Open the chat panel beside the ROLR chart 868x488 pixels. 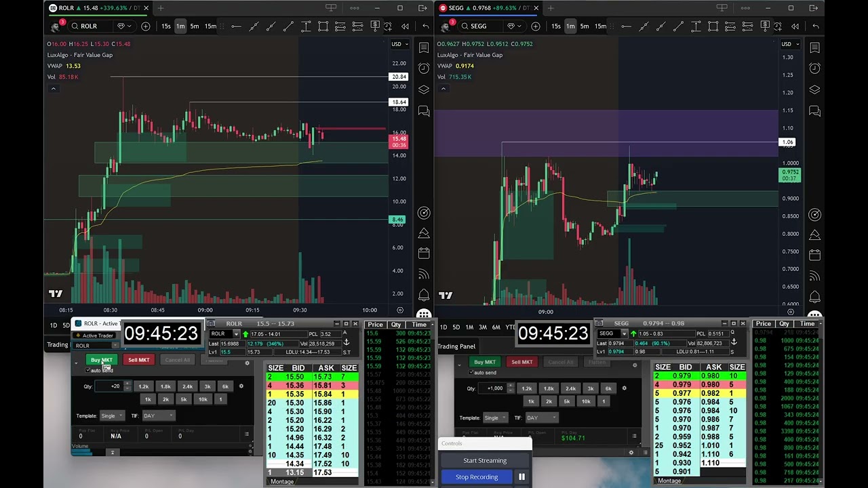[424, 110]
